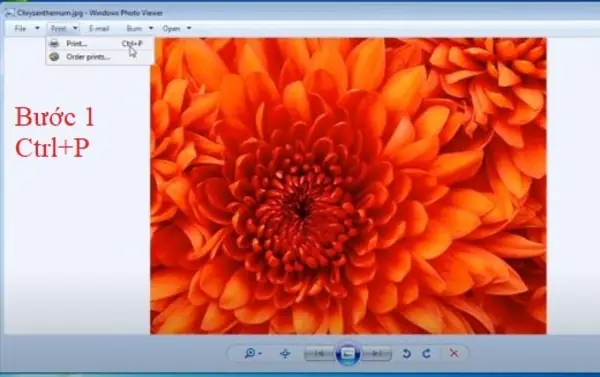600x377 pixels.
Task: Click the chrysanthemum photo
Action: coord(348,186)
